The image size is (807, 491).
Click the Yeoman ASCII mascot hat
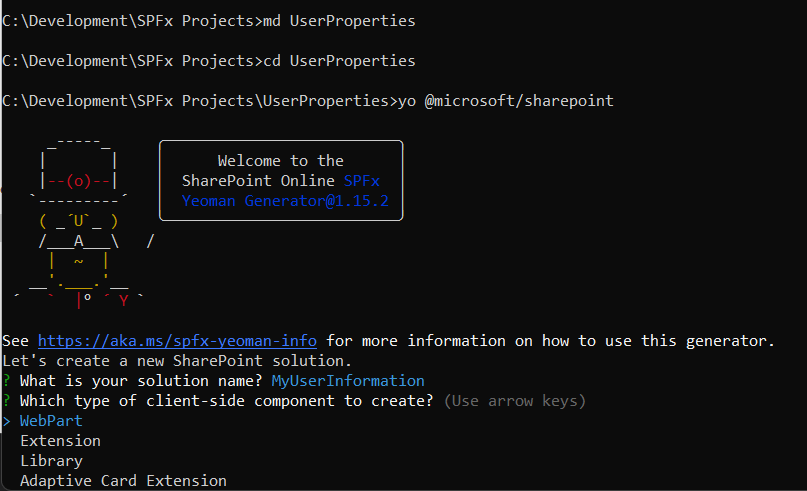pyautogui.click(x=79, y=171)
